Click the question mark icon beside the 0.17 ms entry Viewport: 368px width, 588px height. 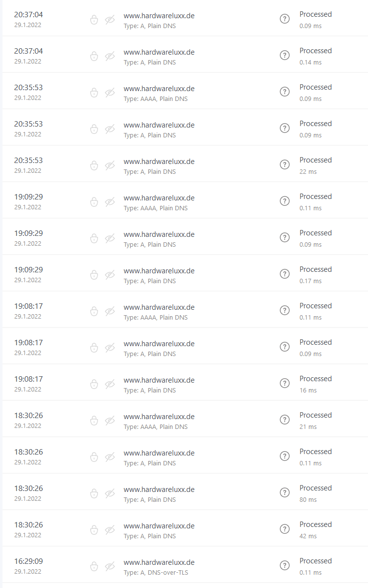[285, 274]
